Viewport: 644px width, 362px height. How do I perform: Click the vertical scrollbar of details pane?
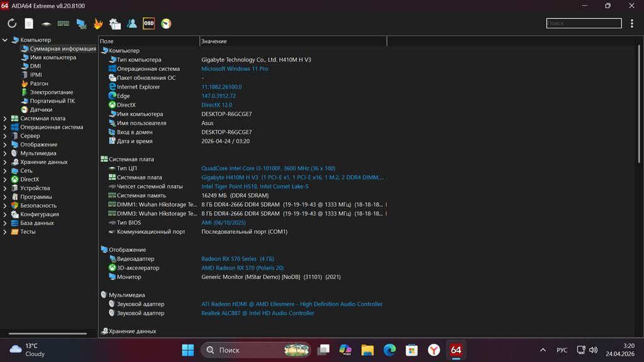coord(639,104)
